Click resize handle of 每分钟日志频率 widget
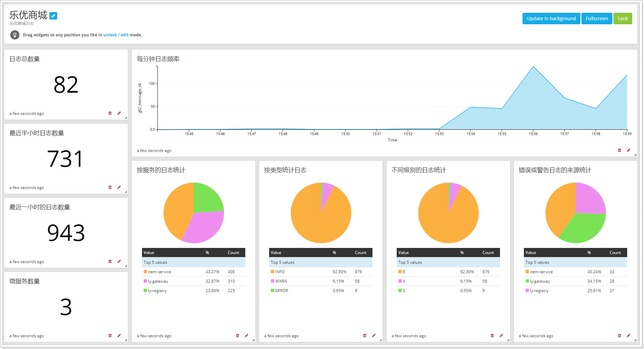Viewport: 644px width, 349px height. [x=635, y=155]
